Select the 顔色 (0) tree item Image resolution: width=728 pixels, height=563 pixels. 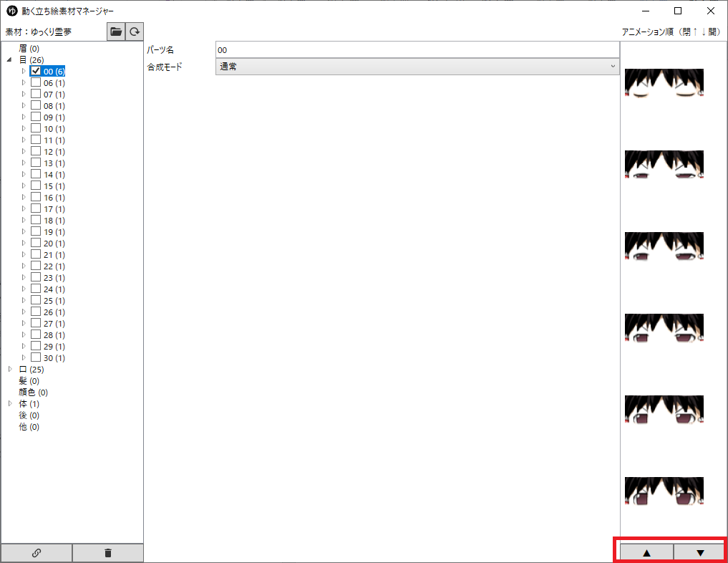[x=33, y=393]
